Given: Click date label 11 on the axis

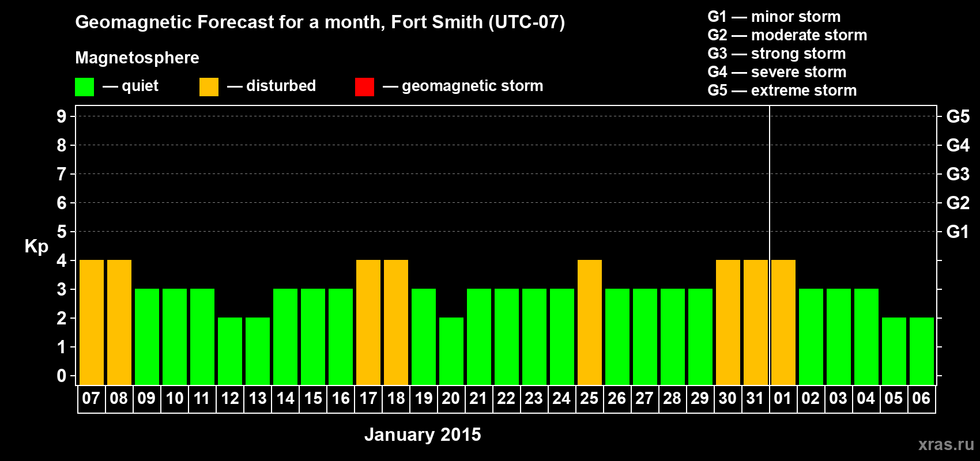Looking at the screenshot, I should coord(202,398).
